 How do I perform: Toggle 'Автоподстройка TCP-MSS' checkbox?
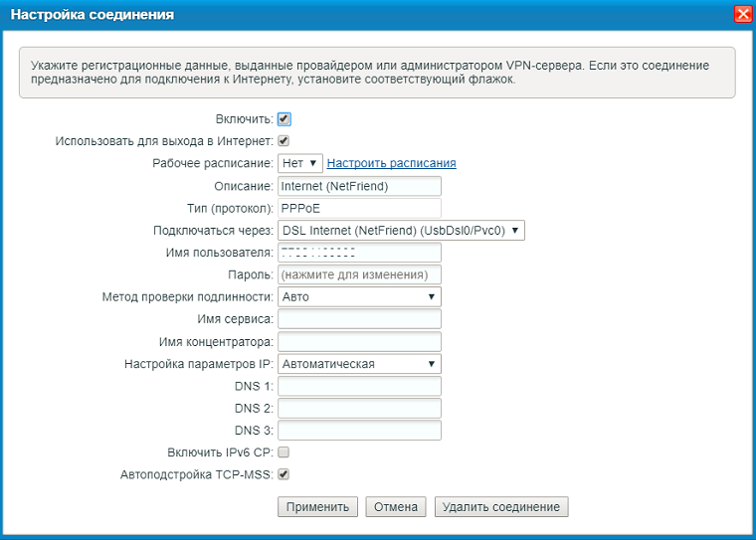coord(283,474)
